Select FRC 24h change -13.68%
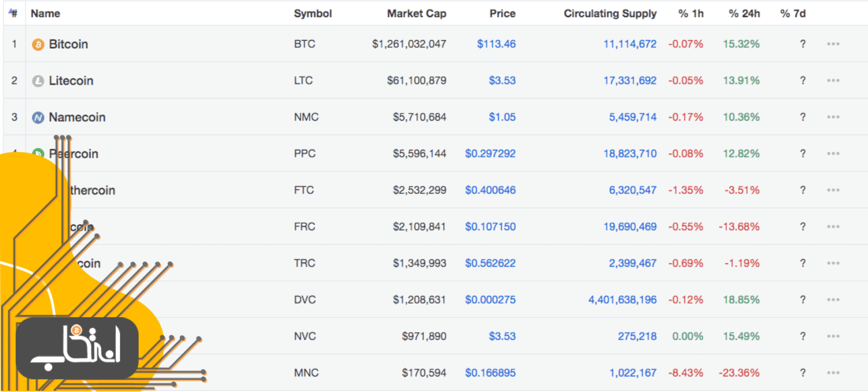The height and width of the screenshot is (392, 868). point(739,227)
